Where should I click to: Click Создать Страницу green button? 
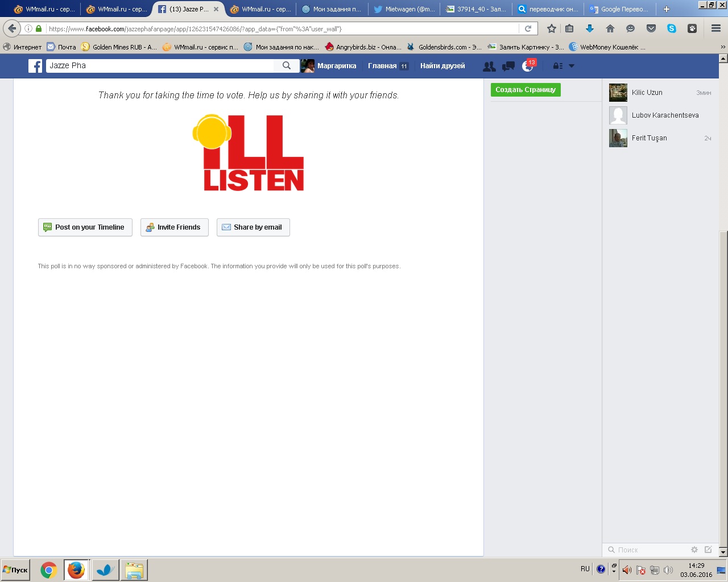(526, 90)
